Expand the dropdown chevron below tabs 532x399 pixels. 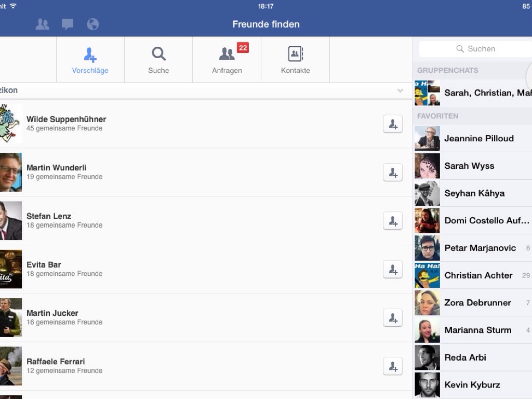(x=400, y=91)
